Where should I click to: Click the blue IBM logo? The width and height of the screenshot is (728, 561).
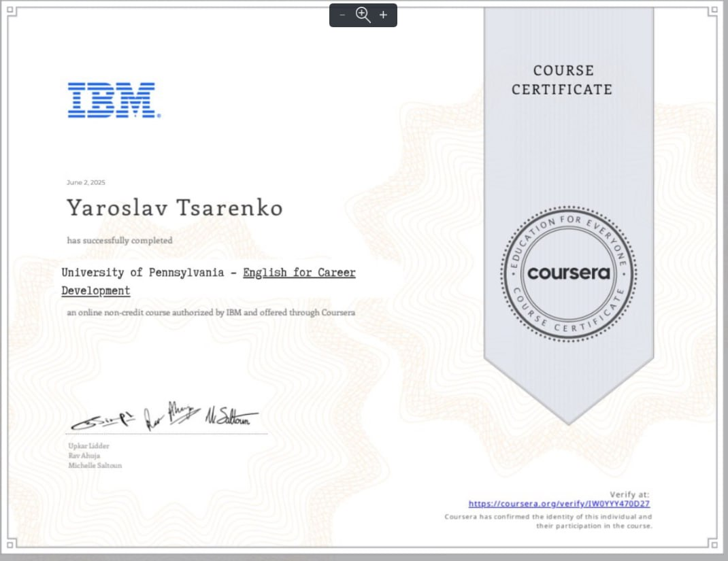tap(114, 101)
